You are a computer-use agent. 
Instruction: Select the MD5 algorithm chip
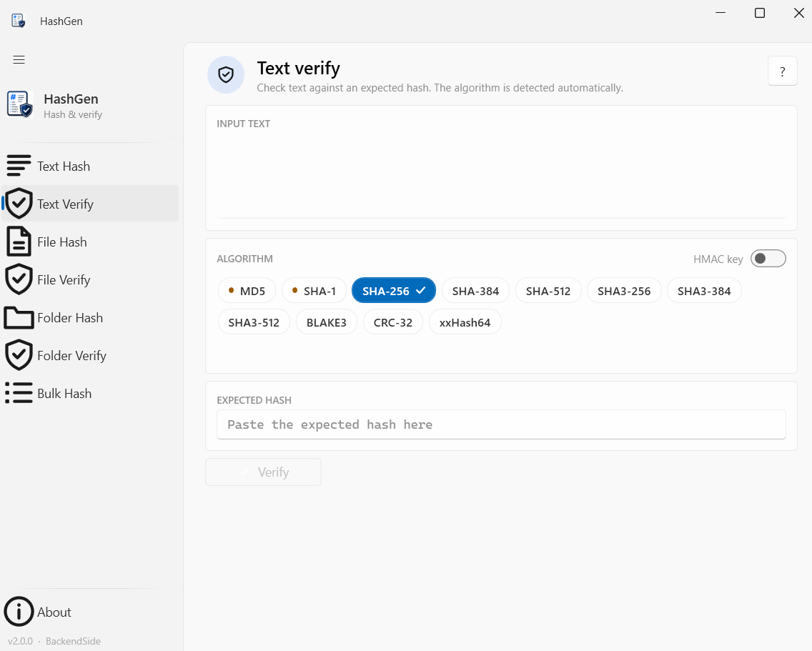247,291
